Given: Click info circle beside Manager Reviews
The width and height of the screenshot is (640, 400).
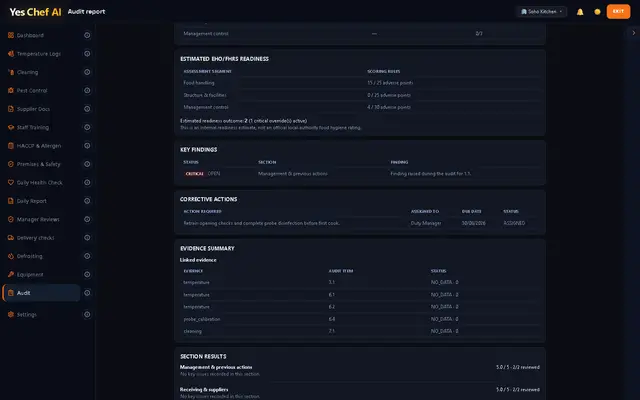Looking at the screenshot, I should click(x=87, y=219).
